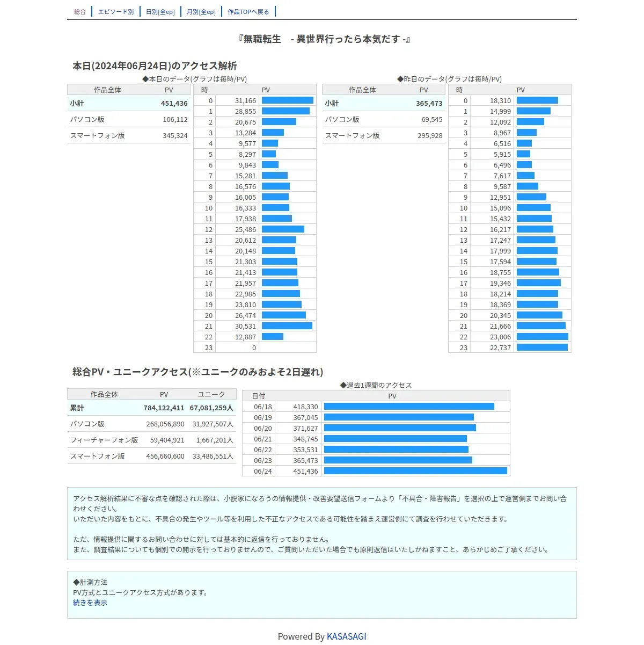Select 06/19 PV value 367,045
This screenshot has width=644, height=645.
306,417
